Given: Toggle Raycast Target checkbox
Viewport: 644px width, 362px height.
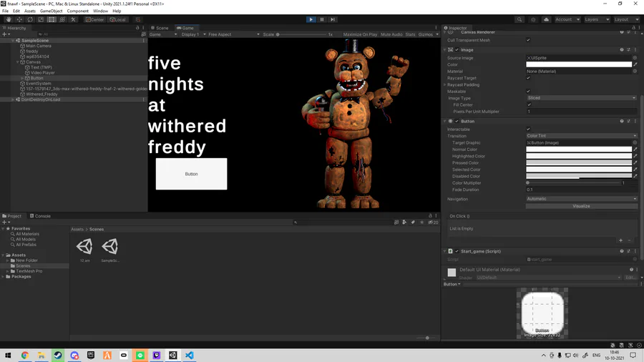Looking at the screenshot, I should tap(528, 78).
